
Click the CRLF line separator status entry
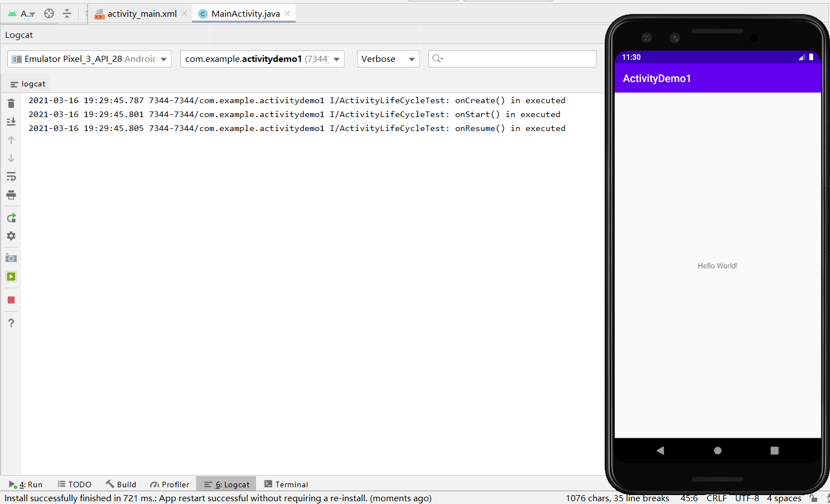(x=717, y=498)
